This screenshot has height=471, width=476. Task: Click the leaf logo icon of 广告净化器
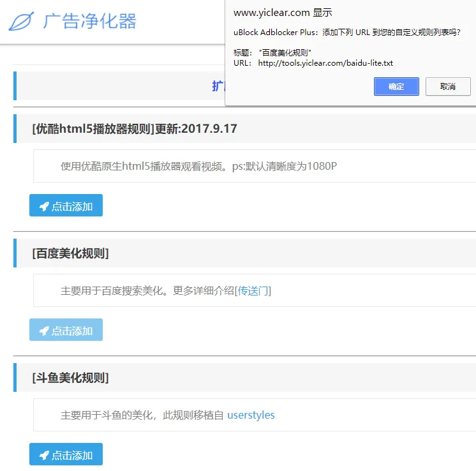(x=21, y=21)
